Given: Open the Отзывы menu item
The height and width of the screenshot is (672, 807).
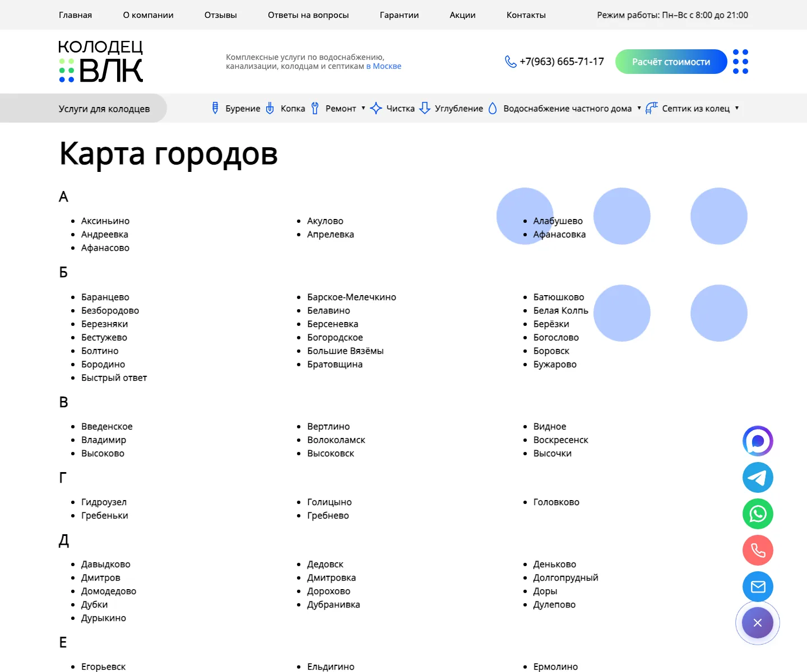Looking at the screenshot, I should 221,15.
